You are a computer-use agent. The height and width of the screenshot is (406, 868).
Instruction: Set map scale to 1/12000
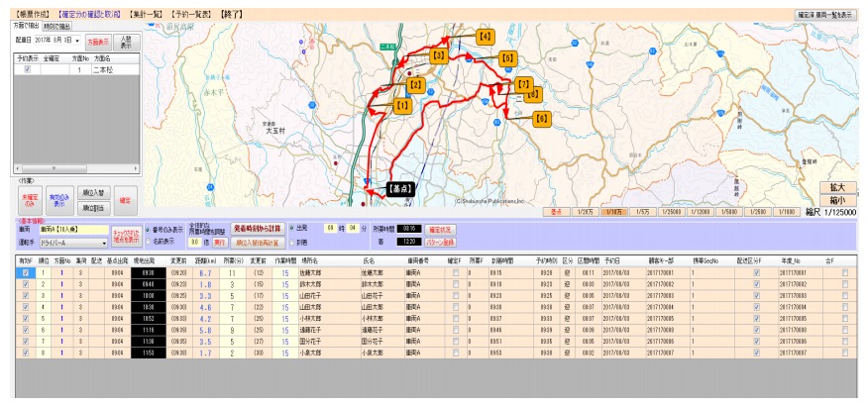(701, 212)
